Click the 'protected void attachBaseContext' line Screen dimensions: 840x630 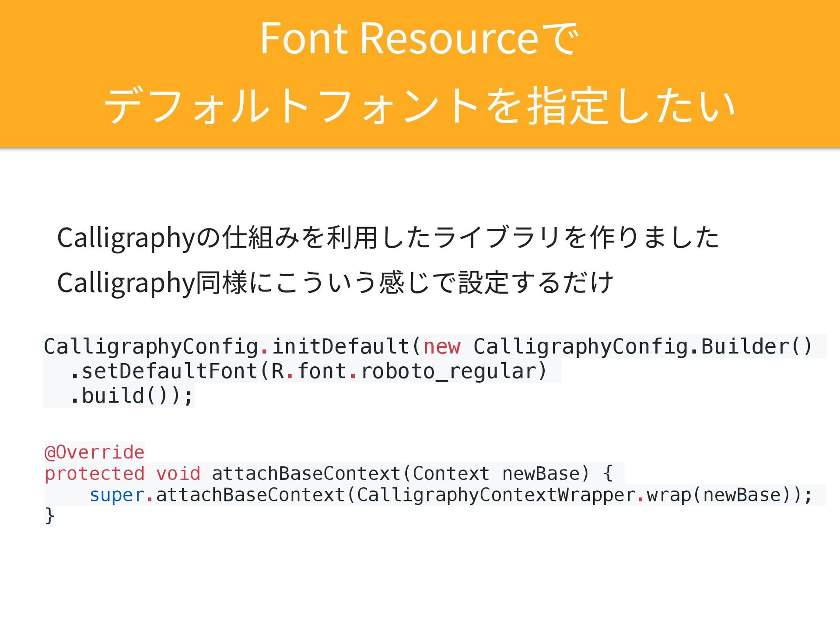(x=329, y=474)
